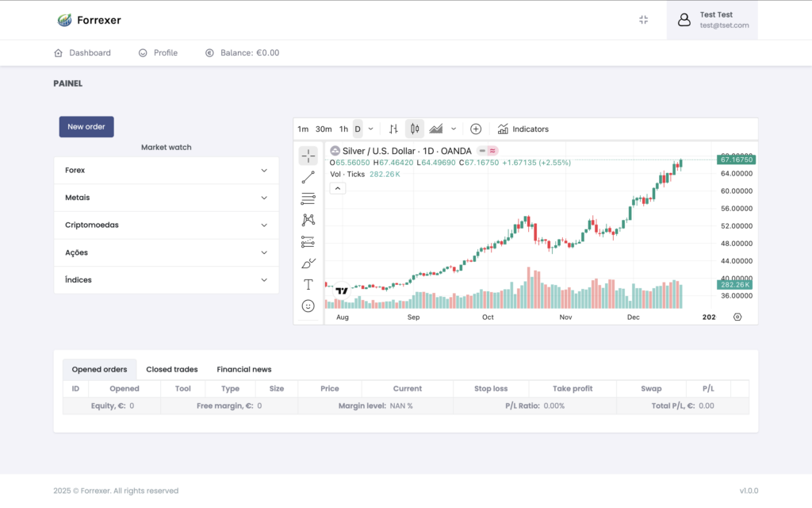Open Indicators from chart toolbar
This screenshot has height=508, width=812.
[x=523, y=129]
